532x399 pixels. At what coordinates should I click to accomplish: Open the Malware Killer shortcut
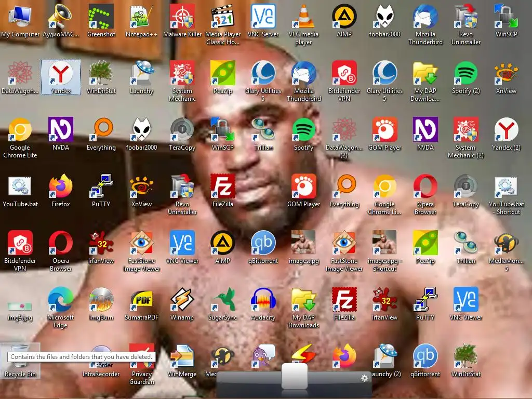click(182, 21)
